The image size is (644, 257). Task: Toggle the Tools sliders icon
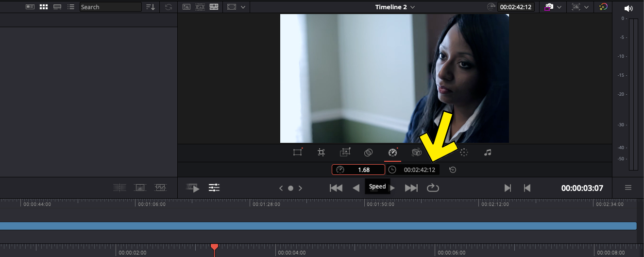(214, 188)
